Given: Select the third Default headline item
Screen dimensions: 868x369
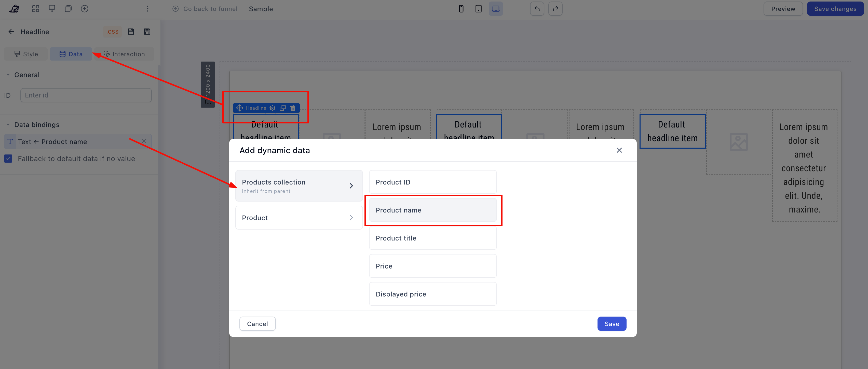Looking at the screenshot, I should click(x=672, y=131).
